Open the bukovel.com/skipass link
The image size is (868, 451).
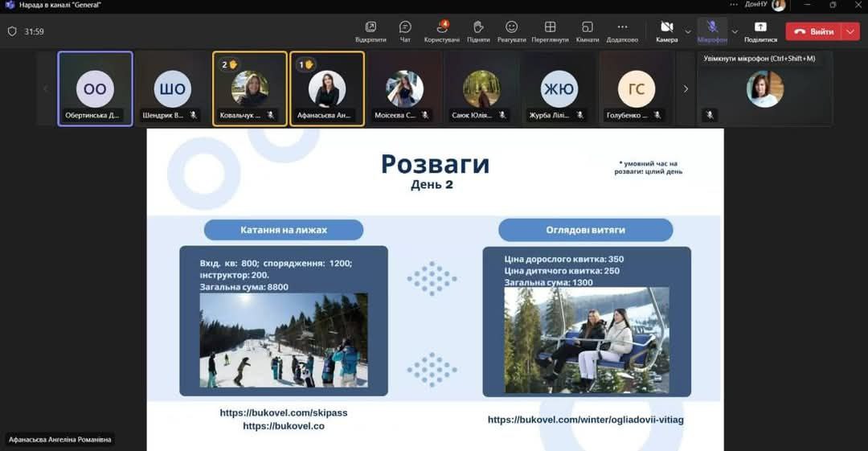[284, 412]
